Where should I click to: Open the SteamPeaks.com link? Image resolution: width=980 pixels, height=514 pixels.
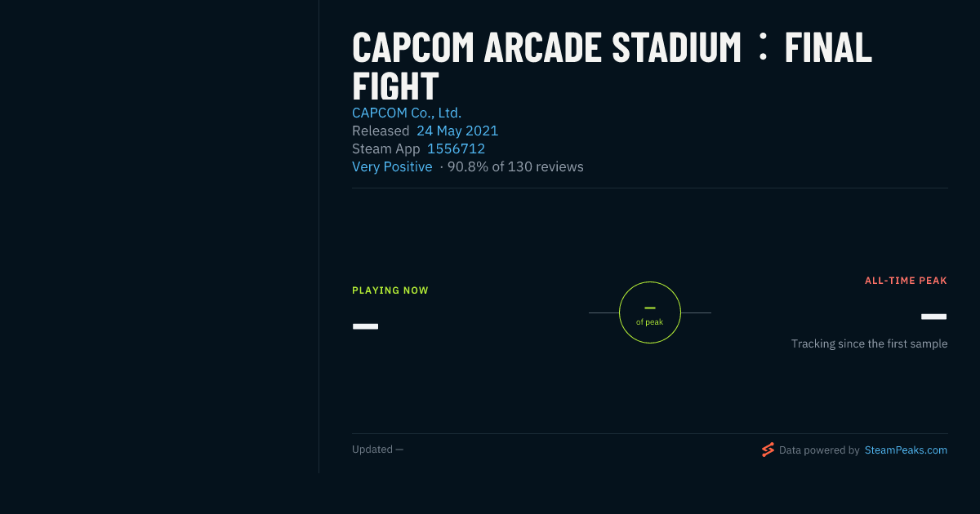[x=906, y=450]
